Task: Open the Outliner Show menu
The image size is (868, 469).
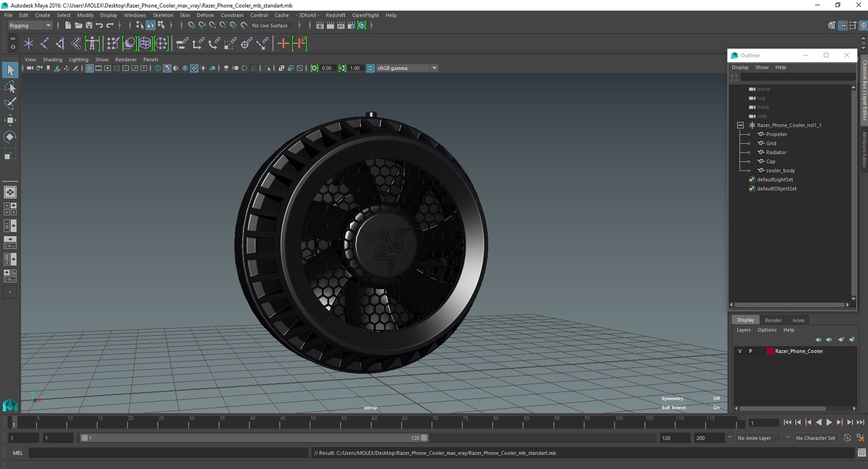Action: (x=762, y=67)
